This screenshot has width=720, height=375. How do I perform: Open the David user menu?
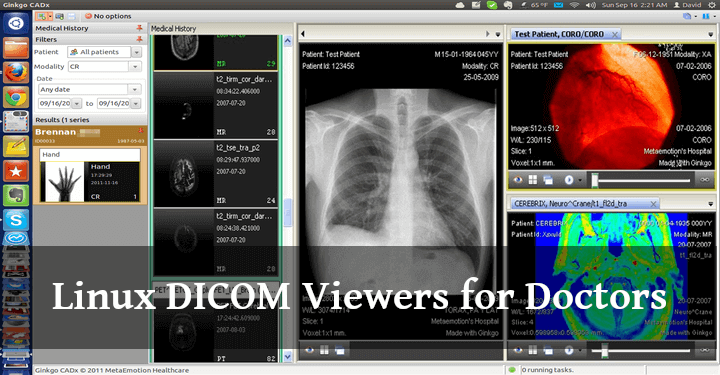click(687, 5)
